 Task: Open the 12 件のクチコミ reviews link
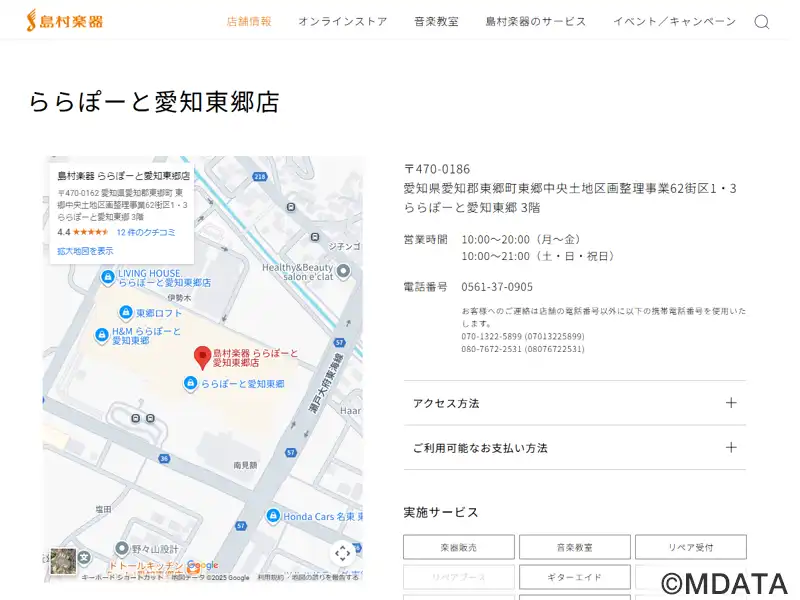tap(146, 232)
